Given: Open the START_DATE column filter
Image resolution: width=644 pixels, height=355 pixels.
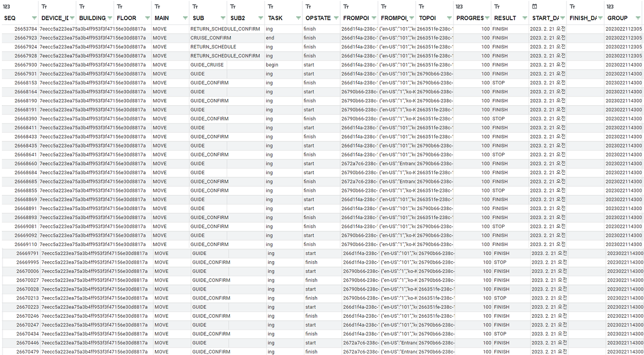Looking at the screenshot, I should [x=562, y=18].
